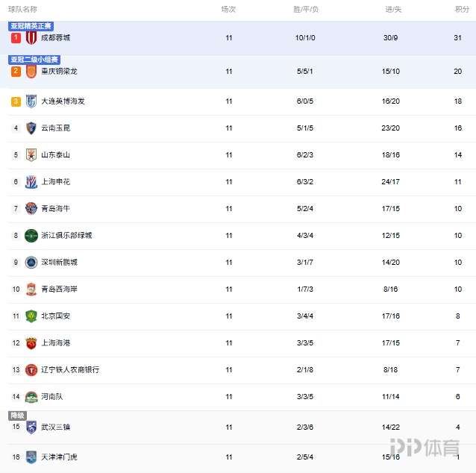476x473 pixels.
Task: Select the 云南玉昆 shield logo
Action: coord(31,128)
